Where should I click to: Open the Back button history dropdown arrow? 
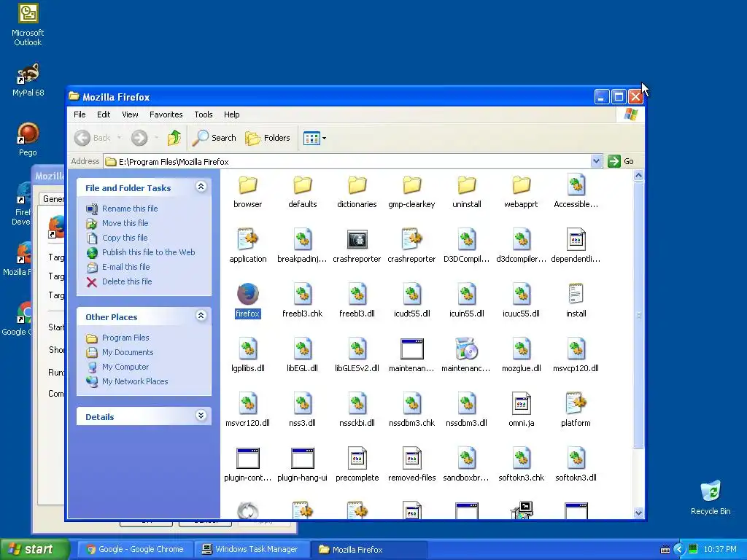(119, 138)
